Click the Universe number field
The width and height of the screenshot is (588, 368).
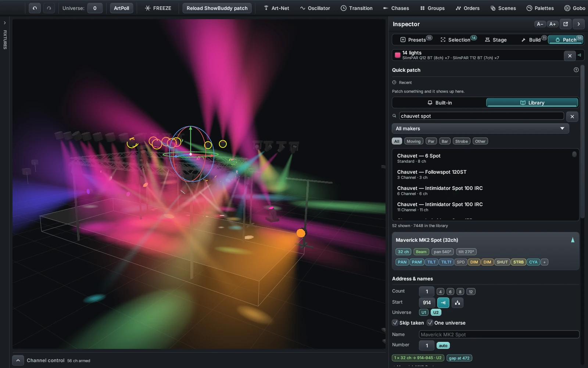(95, 8)
